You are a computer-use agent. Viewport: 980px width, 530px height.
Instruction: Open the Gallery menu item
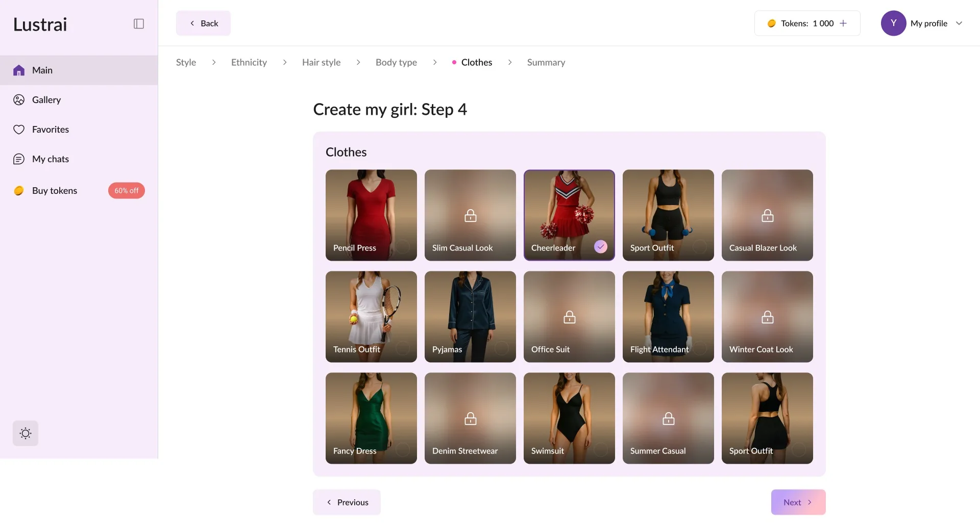click(46, 100)
